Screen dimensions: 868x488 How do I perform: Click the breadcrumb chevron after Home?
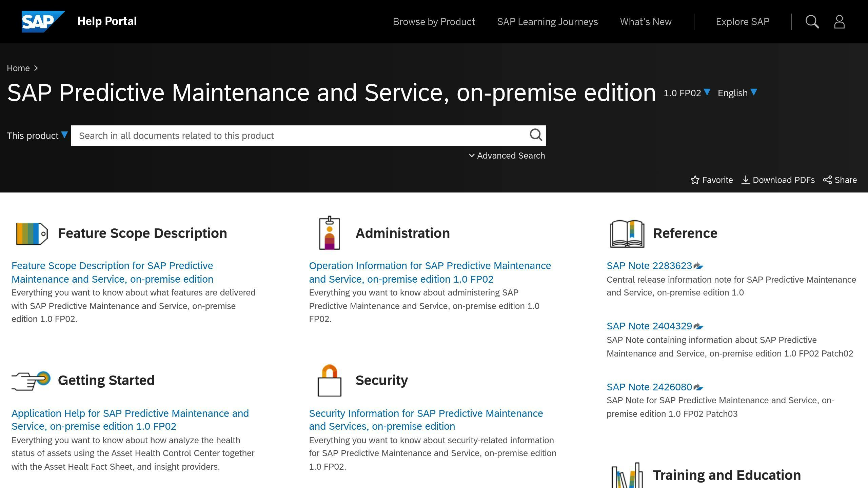tap(36, 68)
